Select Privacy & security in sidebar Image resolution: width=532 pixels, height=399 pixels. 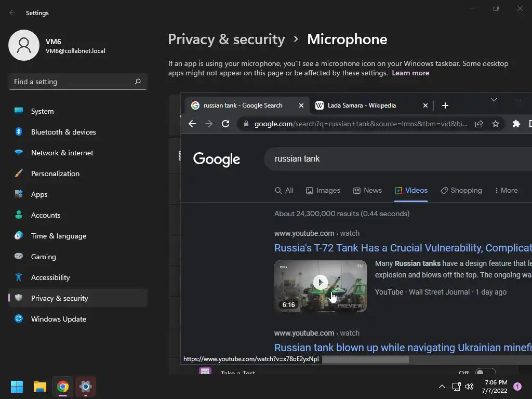tap(78, 298)
